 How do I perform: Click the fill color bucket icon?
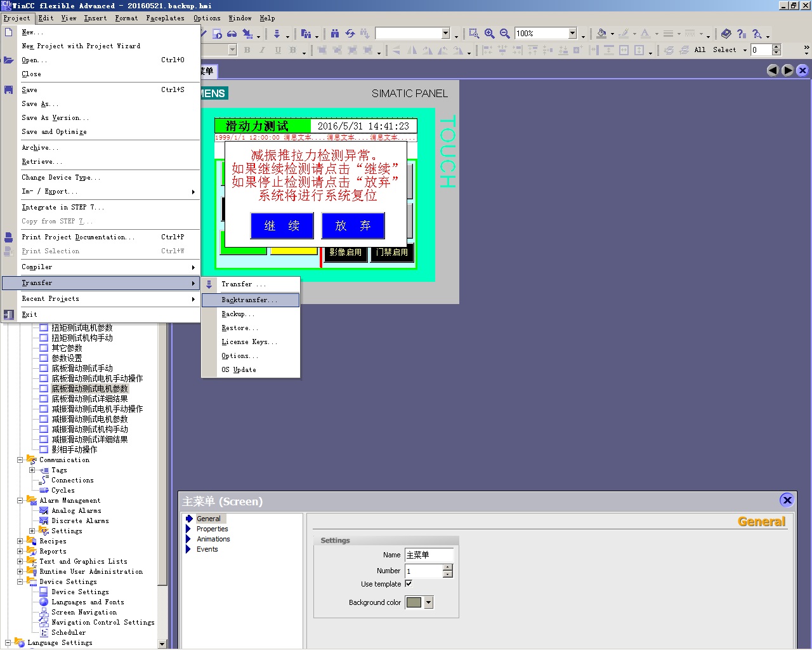602,33
